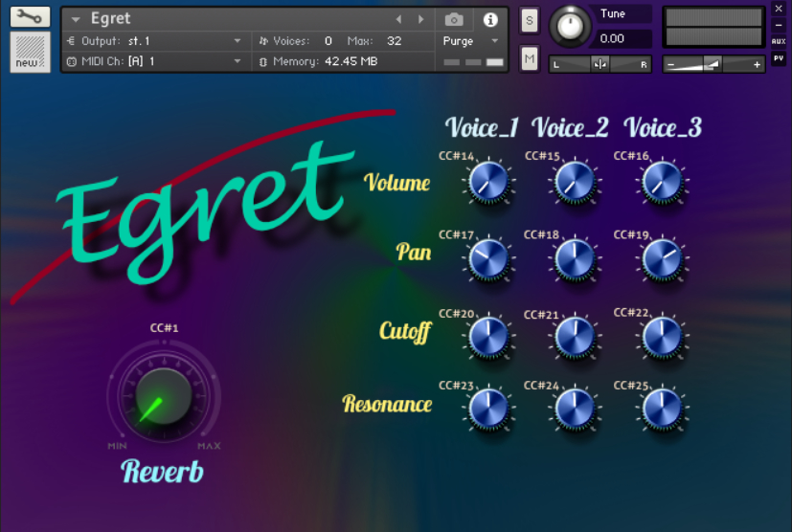Remove instrument with the X button
Screen dimensions: 792x532
(779, 9)
